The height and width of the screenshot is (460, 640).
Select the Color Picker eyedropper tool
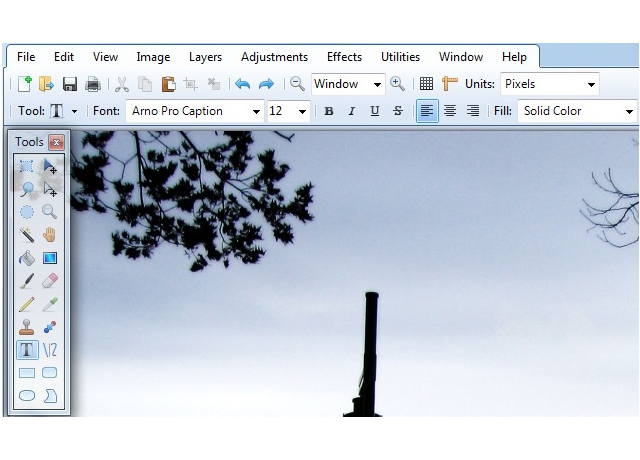50,304
